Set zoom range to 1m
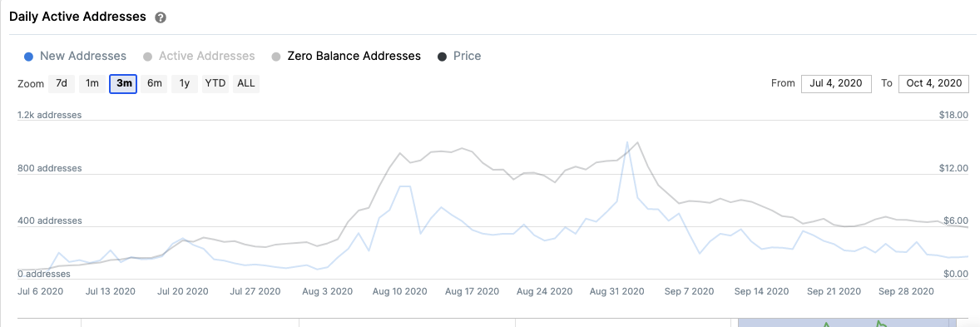980x327 pixels. [92, 83]
